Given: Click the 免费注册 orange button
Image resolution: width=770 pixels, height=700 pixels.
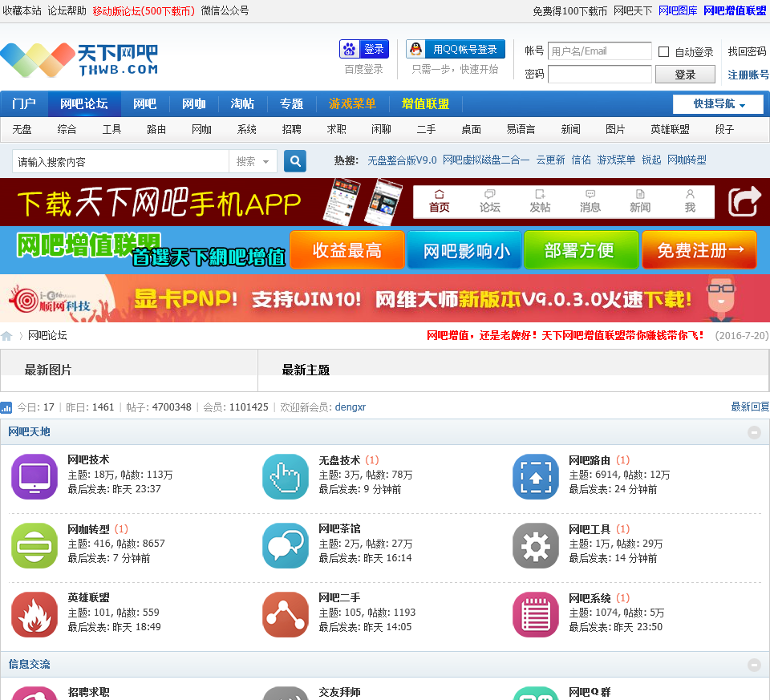Looking at the screenshot, I should pyautogui.click(x=699, y=250).
